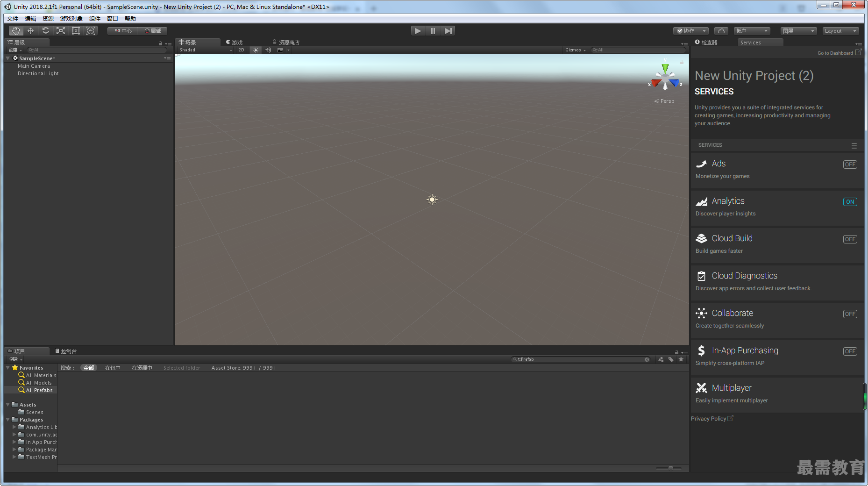
Task: Collapse the SampleScene hierarchy arrow
Action: tap(8, 58)
